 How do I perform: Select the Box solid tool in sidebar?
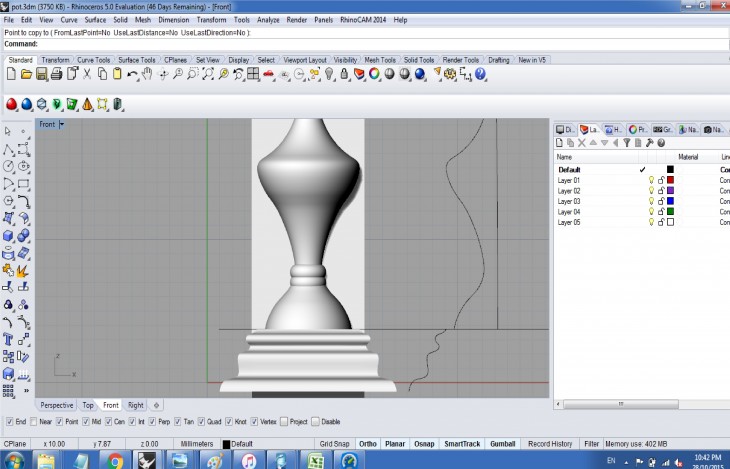coord(8,236)
